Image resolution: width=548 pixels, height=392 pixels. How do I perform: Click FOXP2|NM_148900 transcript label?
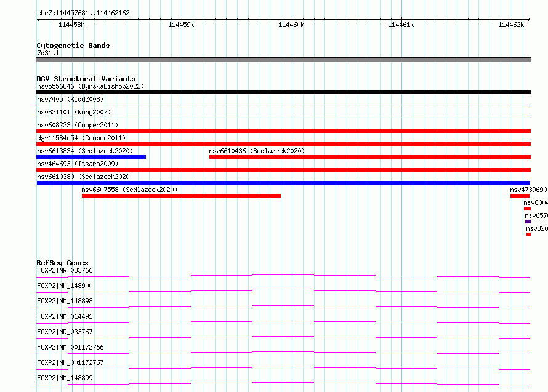pos(65,286)
